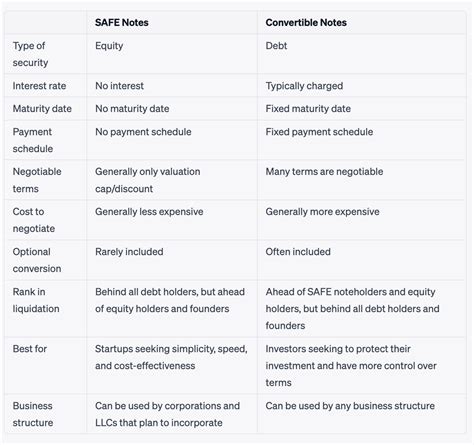
Task: Select the Maturity date row label
Action: 42,108
